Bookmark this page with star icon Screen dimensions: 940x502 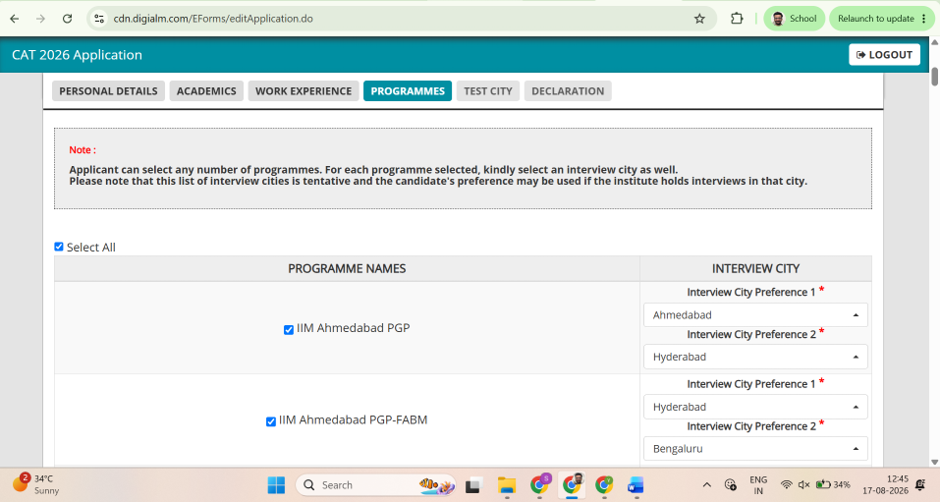tap(699, 19)
